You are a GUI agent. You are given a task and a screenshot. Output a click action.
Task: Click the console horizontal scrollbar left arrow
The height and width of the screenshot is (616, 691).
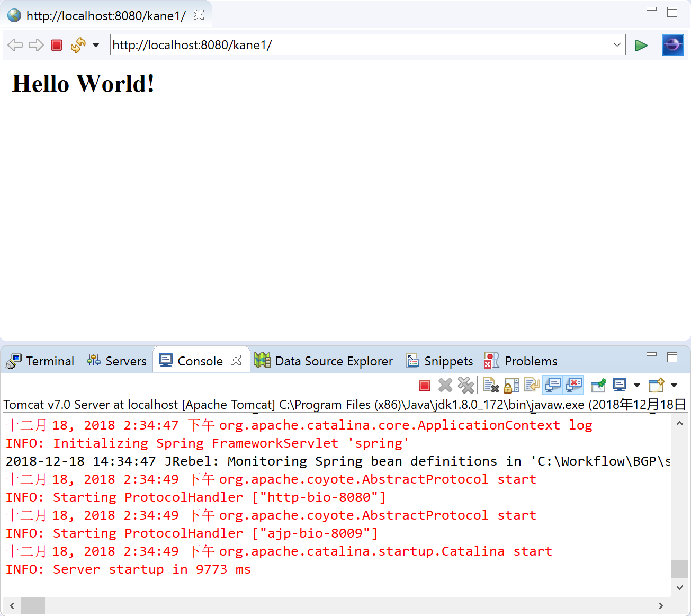pyautogui.click(x=12, y=605)
